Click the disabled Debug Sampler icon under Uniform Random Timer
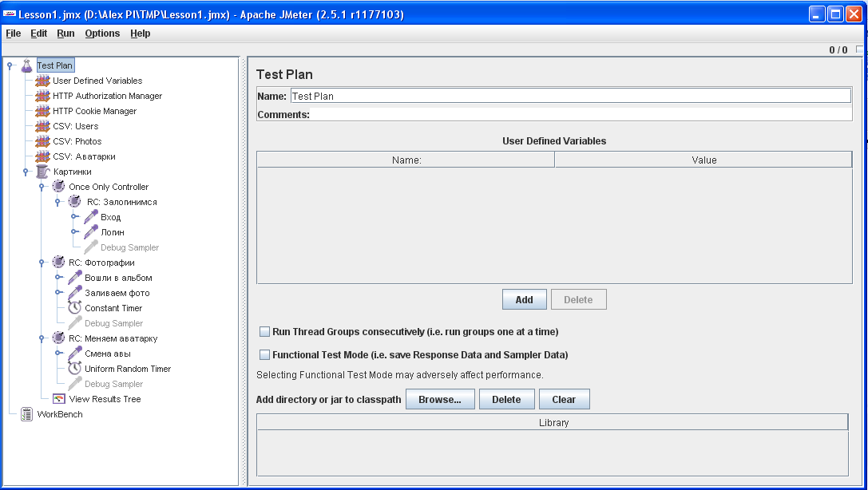868x490 pixels. click(75, 384)
